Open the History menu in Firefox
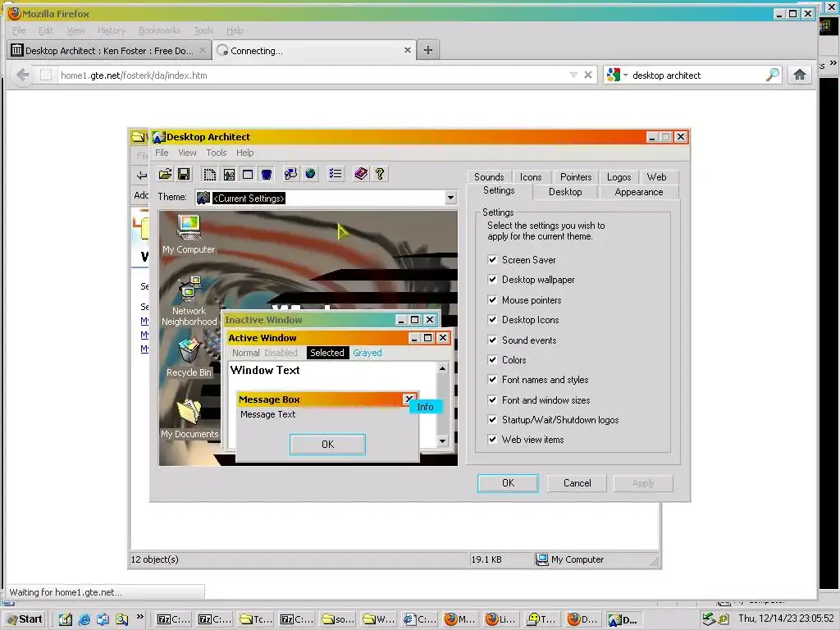This screenshot has width=840, height=630. point(112,30)
